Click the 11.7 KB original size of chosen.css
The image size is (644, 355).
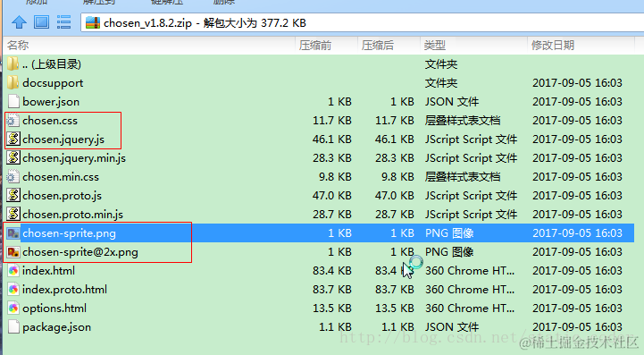click(332, 121)
